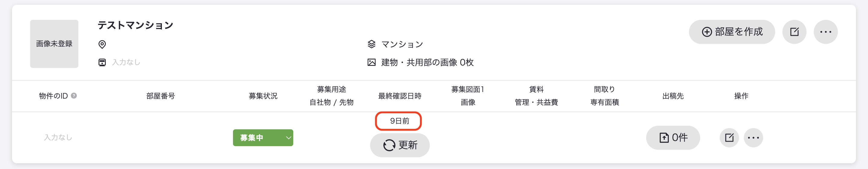
Task: Open the 0件 publish destinations button
Action: click(x=673, y=138)
